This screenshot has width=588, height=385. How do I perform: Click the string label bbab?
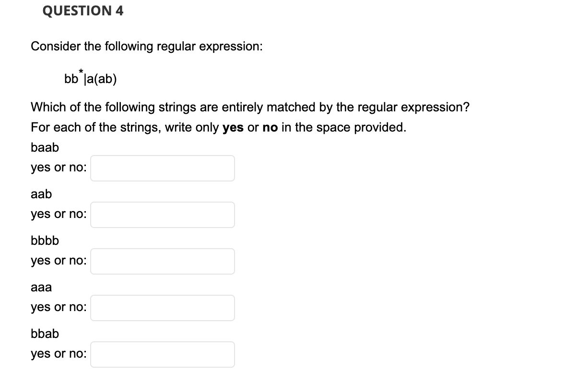pyautogui.click(x=45, y=334)
